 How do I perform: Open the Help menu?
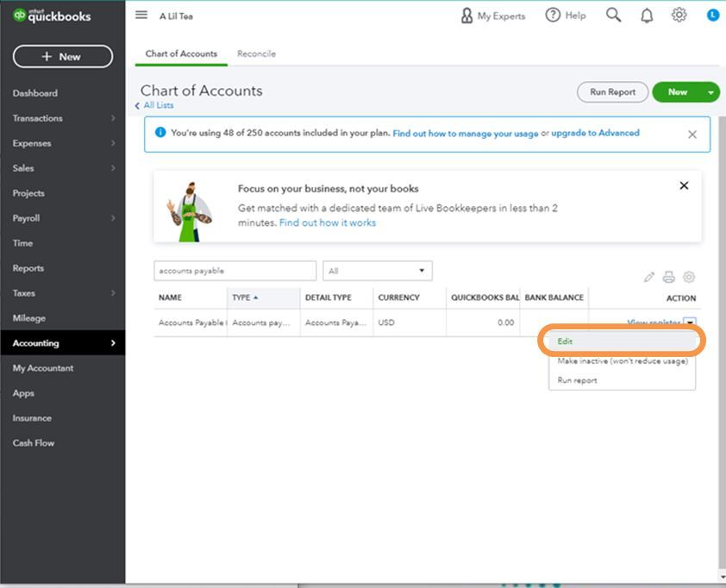(566, 16)
